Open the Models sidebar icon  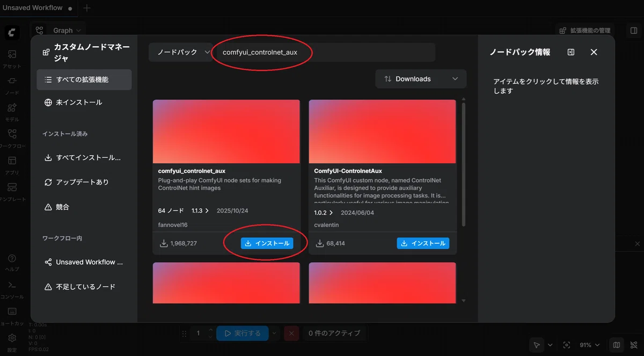click(12, 108)
